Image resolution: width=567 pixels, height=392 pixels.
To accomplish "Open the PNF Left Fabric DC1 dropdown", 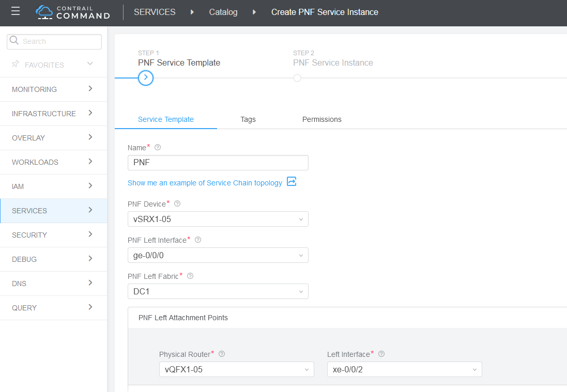I will (x=218, y=291).
